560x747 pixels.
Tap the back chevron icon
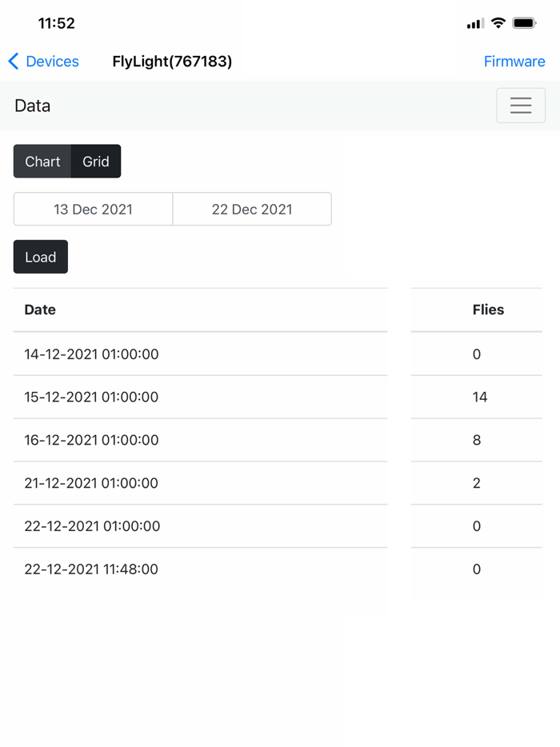pos(14,62)
